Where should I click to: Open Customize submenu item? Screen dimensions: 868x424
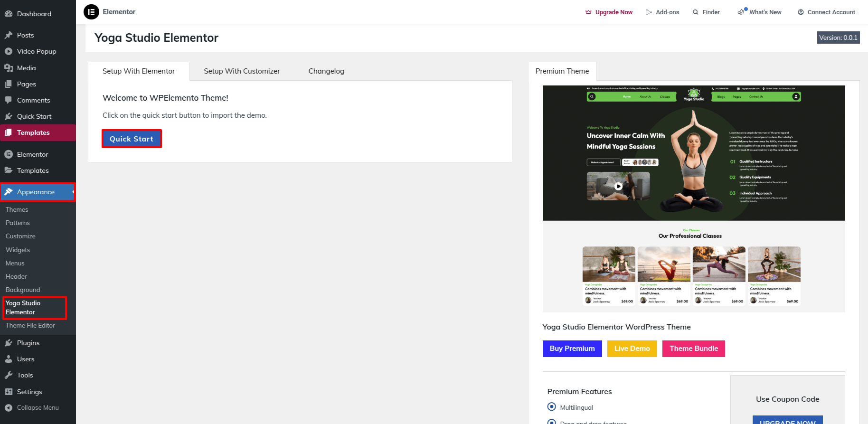tap(20, 236)
